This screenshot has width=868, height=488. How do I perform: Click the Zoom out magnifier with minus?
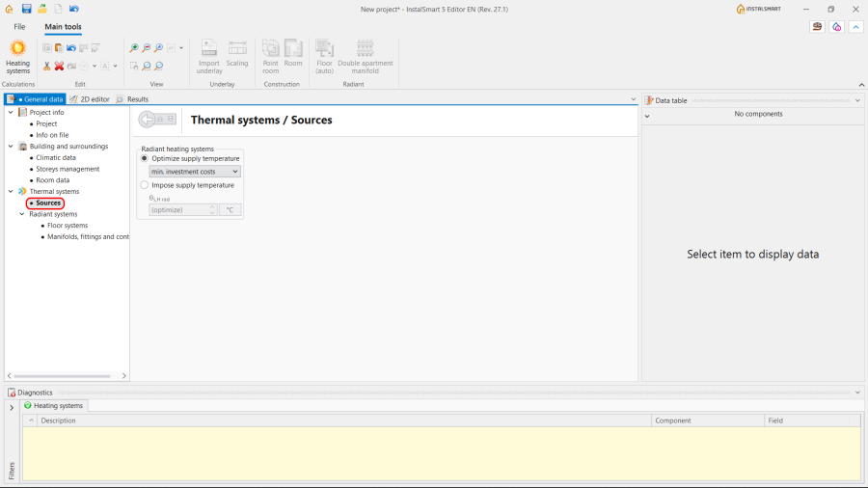pos(147,48)
